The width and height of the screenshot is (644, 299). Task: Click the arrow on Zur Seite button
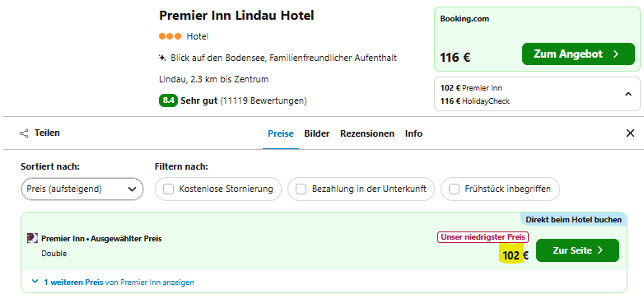[600, 250]
